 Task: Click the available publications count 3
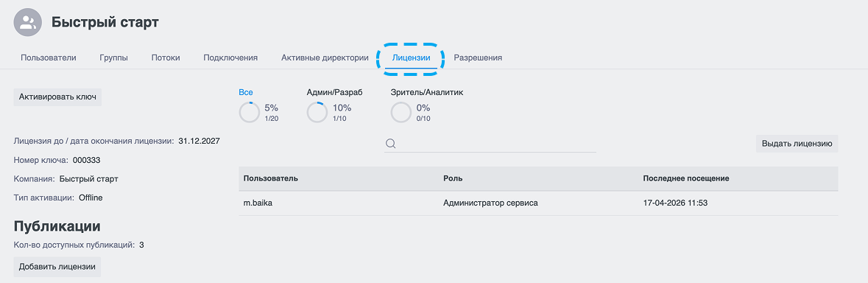(141, 244)
